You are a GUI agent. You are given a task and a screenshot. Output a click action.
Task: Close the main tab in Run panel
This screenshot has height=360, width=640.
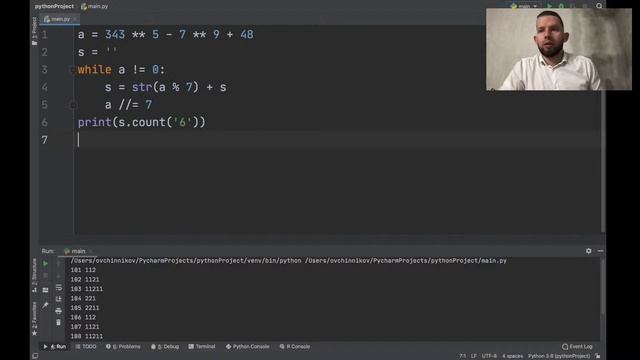(x=91, y=251)
